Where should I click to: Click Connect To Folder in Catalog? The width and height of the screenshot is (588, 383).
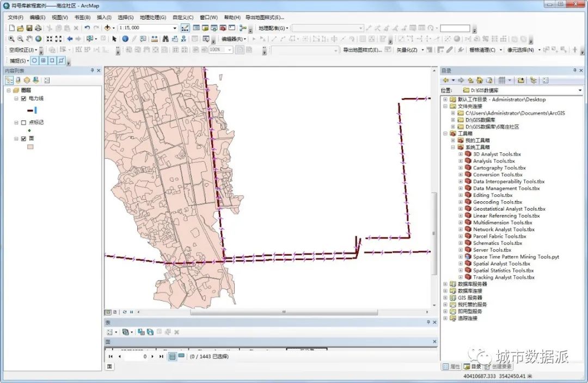[521, 80]
